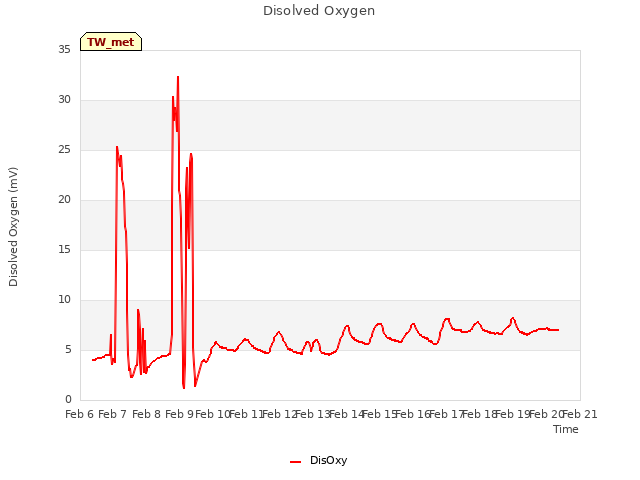The height and width of the screenshot is (480, 640).
Task: Click the chart title 'Disolved Oxygen'
Action: [x=319, y=11]
